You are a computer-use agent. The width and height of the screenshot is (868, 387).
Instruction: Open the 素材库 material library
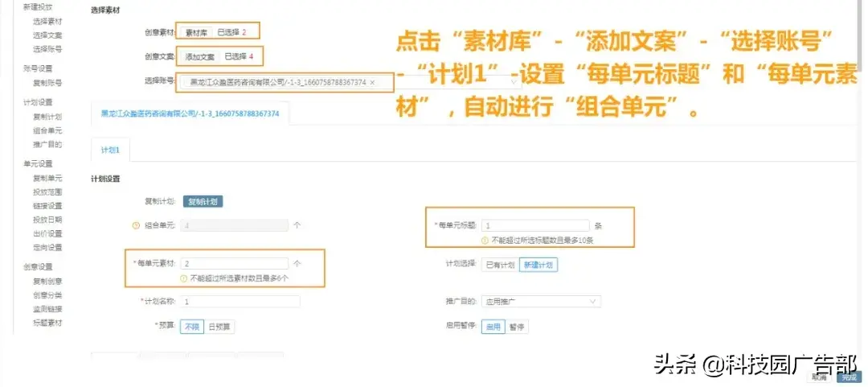tap(196, 33)
